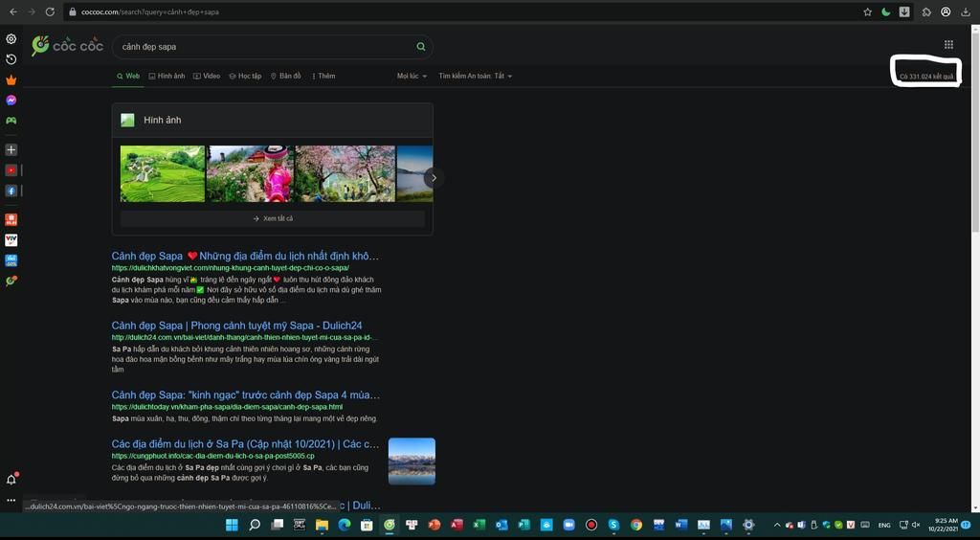The width and height of the screenshot is (980, 540).
Task: Add a new sidebar shortcut with plus
Action: click(x=11, y=150)
